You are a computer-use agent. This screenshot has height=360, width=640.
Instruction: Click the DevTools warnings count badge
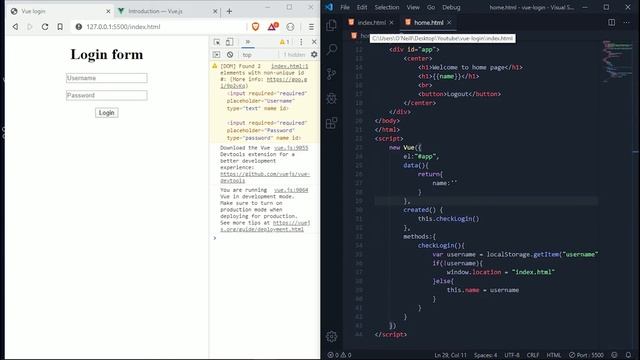pyautogui.click(x=284, y=42)
